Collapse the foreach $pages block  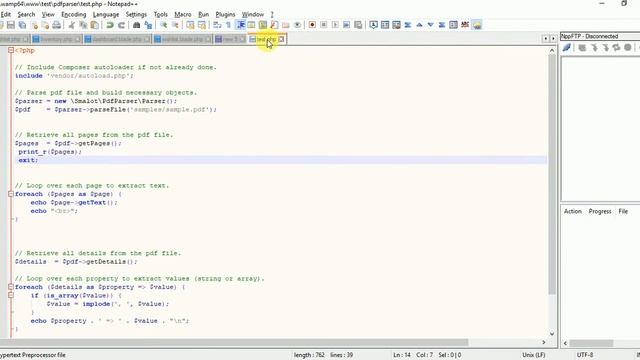pos(11,194)
